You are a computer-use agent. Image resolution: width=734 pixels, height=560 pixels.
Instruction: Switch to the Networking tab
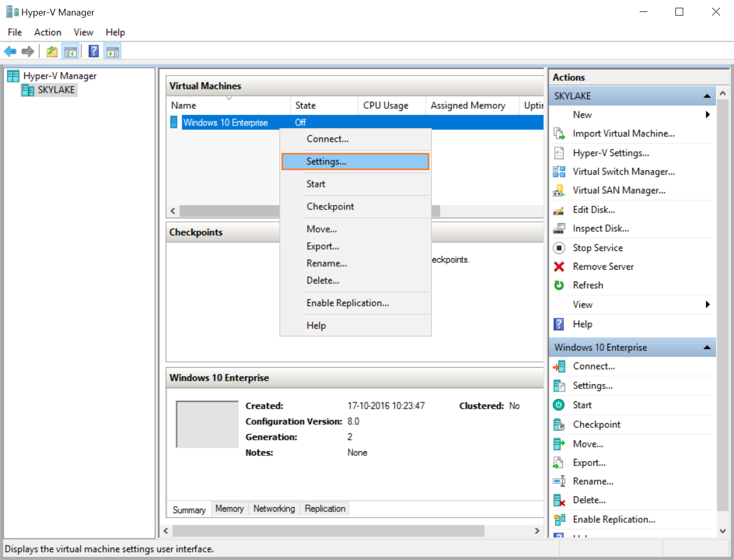coord(274,509)
